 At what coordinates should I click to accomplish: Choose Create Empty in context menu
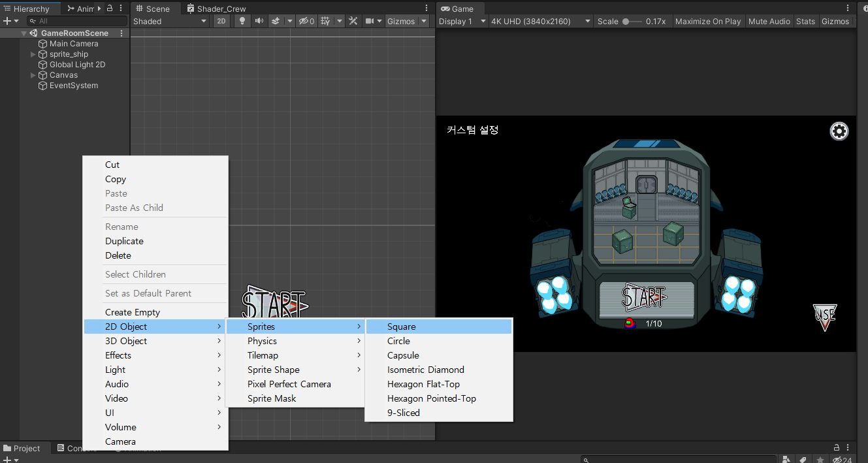(133, 312)
